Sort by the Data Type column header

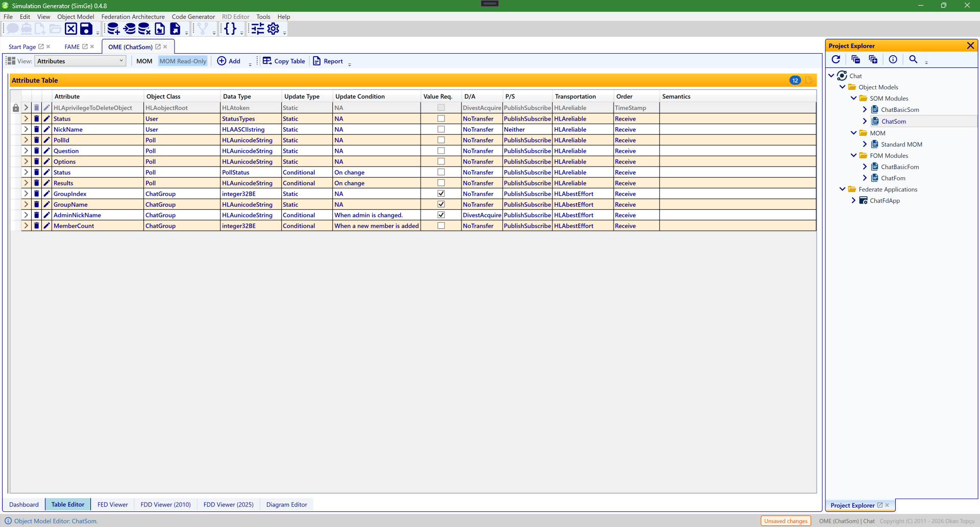(x=251, y=96)
